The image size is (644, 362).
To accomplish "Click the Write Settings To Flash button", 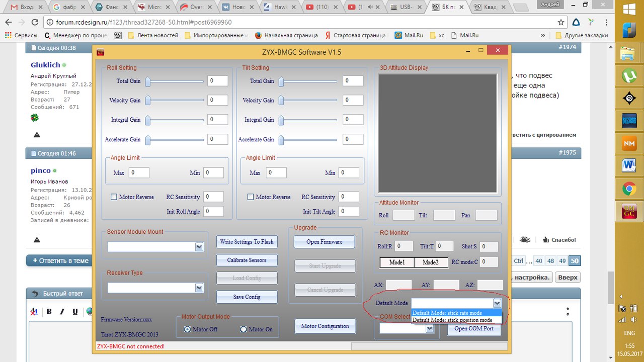I will [247, 242].
